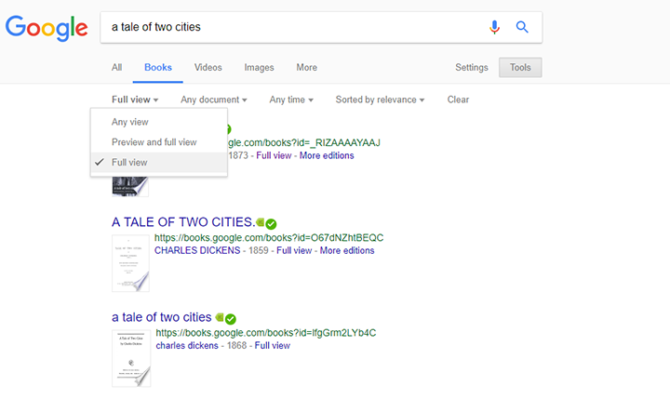Expand the Any document filter dropdown
Viewport: 670px width, 399px height.
214,100
